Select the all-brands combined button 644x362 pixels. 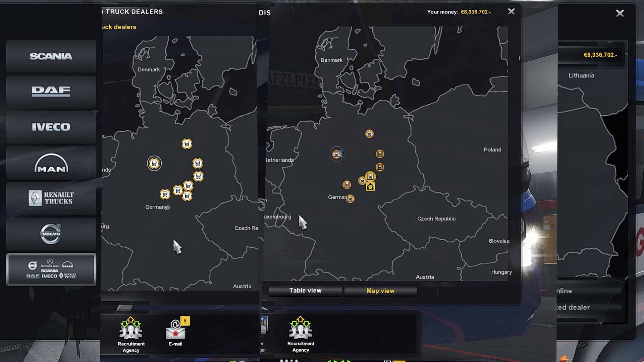[x=51, y=269]
